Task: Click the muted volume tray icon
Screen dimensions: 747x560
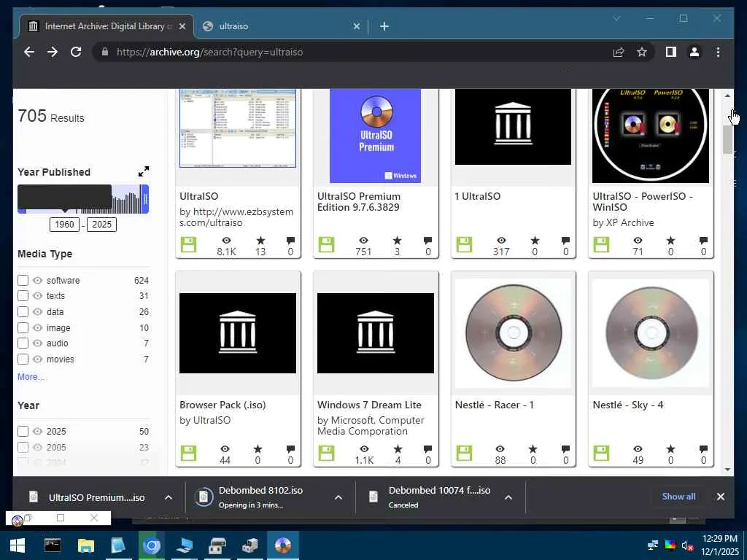Action: point(687,545)
